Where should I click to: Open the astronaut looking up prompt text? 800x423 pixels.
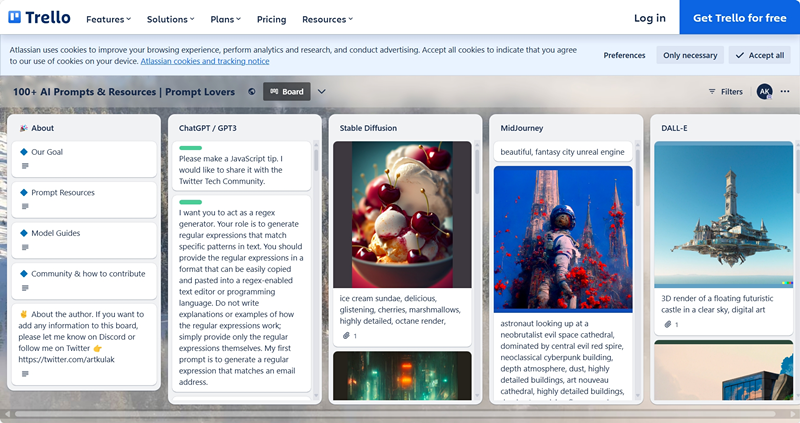(x=562, y=357)
